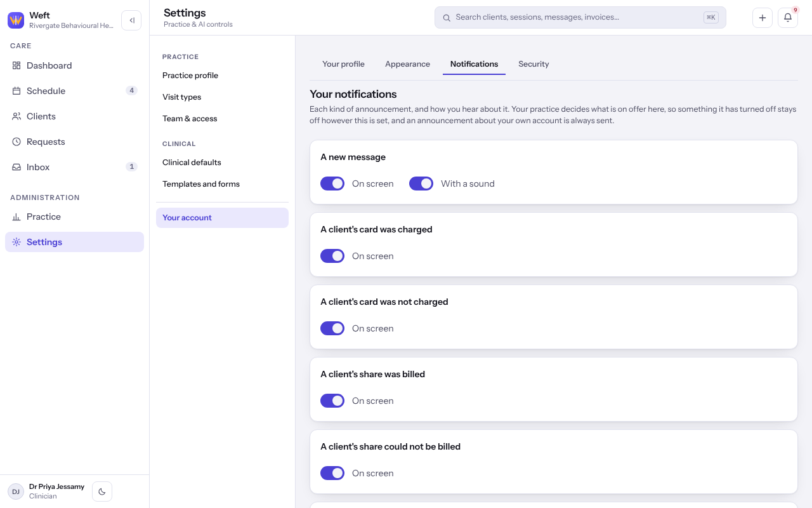Screen dimensions: 812x508
Task: Collapse the sidebar with the arrow button
Action: coord(131,20)
